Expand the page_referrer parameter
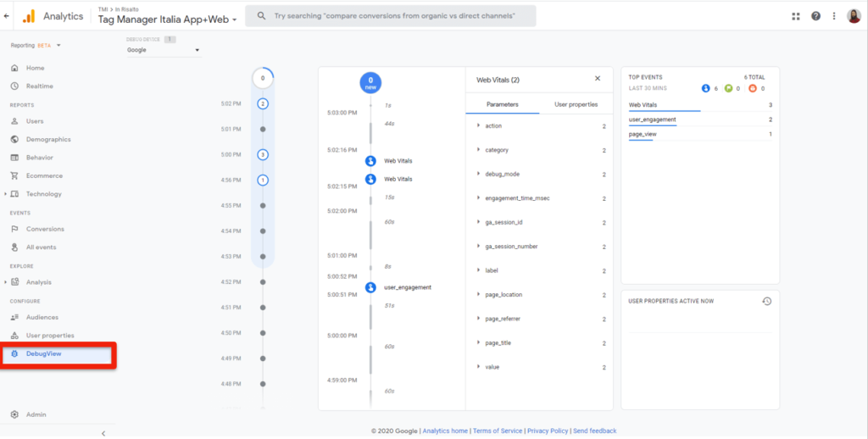Image resolution: width=868 pixels, height=439 pixels. point(478,319)
